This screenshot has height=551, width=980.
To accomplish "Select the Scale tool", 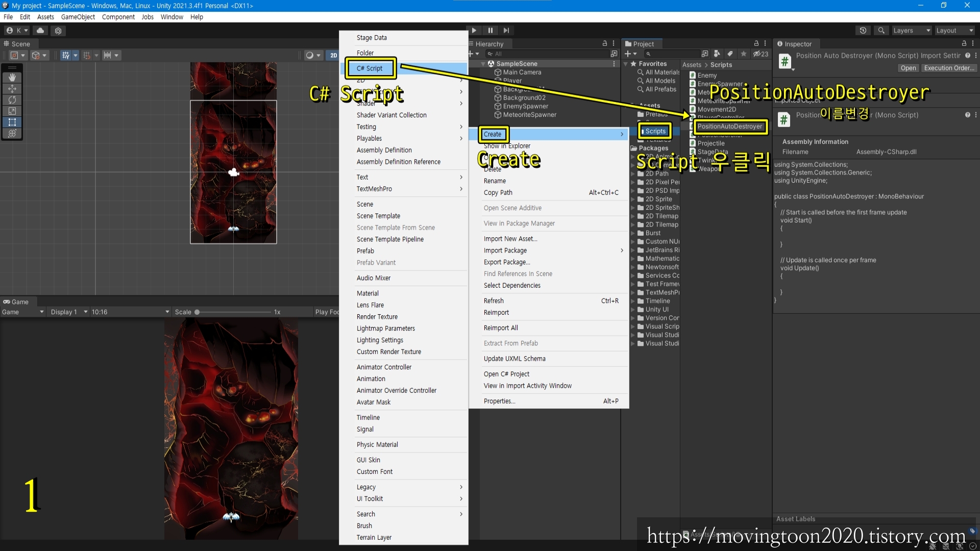I will [12, 111].
